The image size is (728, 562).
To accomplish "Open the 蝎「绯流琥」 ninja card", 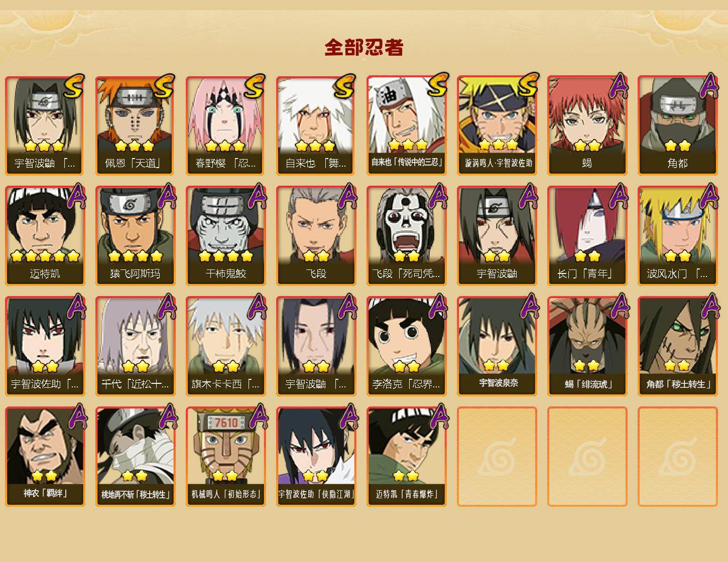I will tap(587, 346).
